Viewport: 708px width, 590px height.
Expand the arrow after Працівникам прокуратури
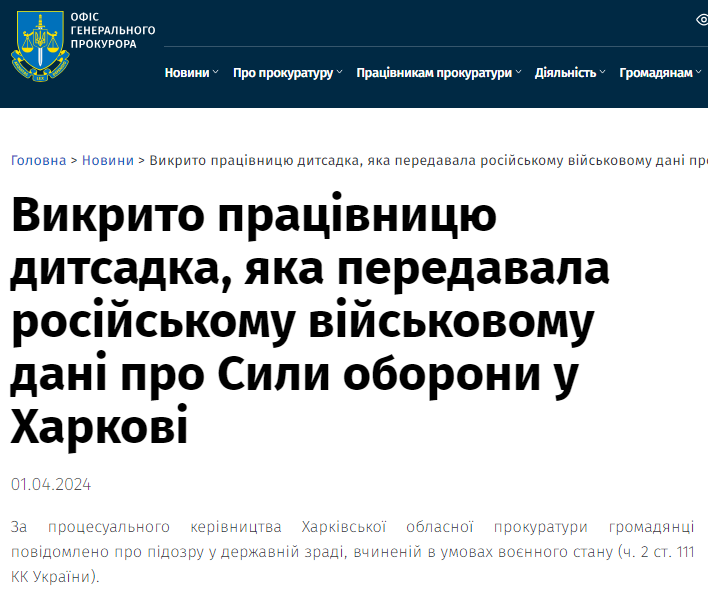coord(519,73)
